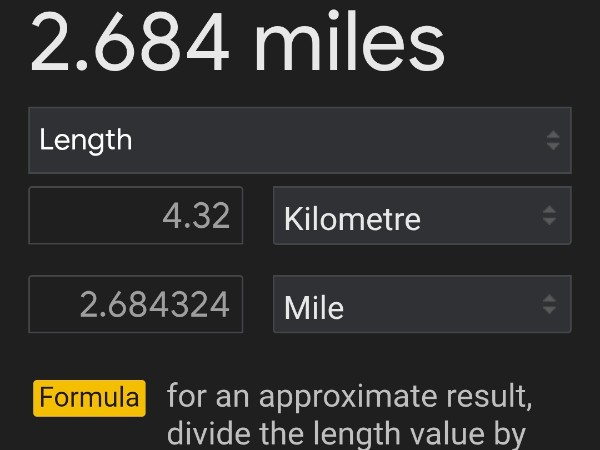This screenshot has width=600, height=450.
Task: Click the up-down arrows on Mile selector
Action: click(x=549, y=305)
